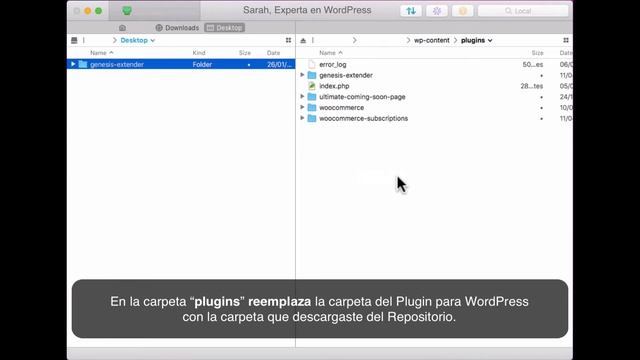
Task: Click the 28...tes size of index.php
Action: click(531, 86)
